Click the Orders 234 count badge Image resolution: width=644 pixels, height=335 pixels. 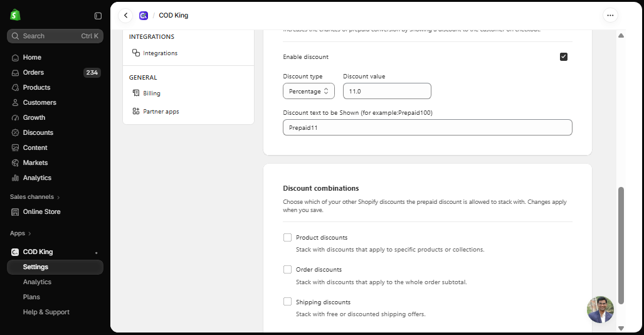pyautogui.click(x=92, y=73)
